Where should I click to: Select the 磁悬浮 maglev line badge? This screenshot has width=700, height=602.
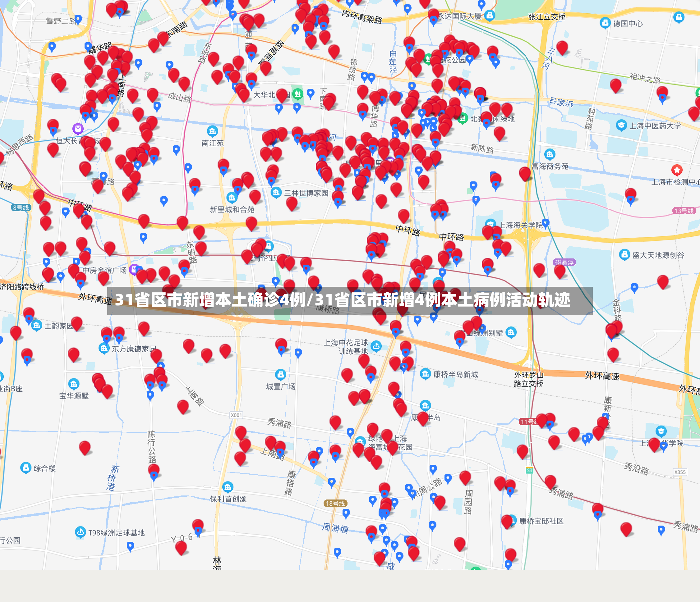pyautogui.click(x=564, y=262)
